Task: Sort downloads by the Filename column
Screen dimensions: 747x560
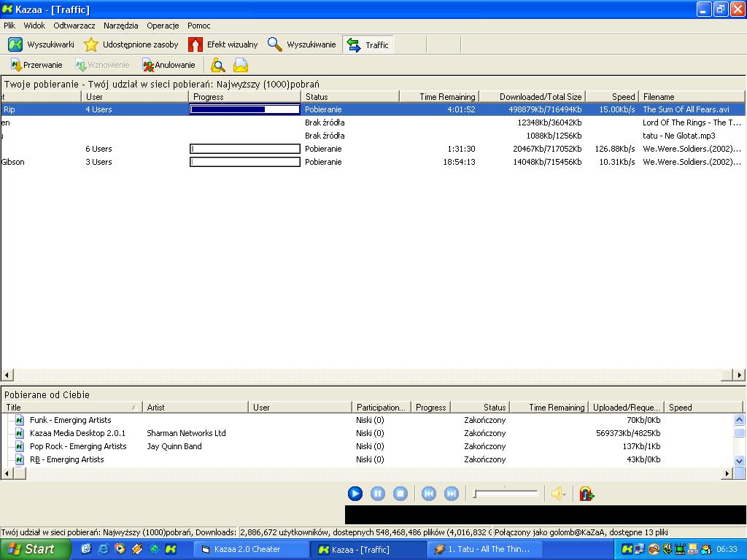Action: click(x=692, y=97)
